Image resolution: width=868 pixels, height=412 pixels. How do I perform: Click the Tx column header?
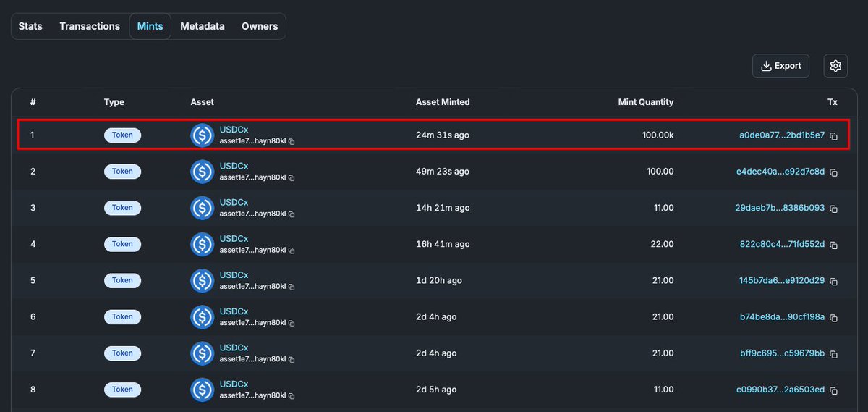point(833,102)
